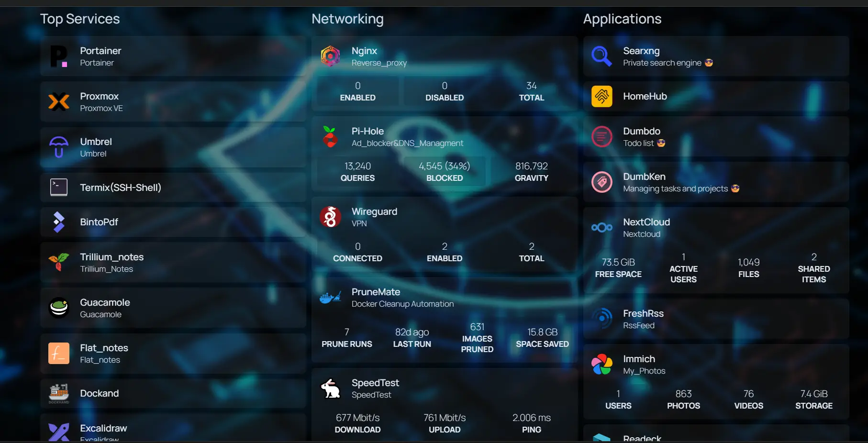Open the Termix(SSH-Shell) link
This screenshot has width=868, height=443.
pos(173,187)
